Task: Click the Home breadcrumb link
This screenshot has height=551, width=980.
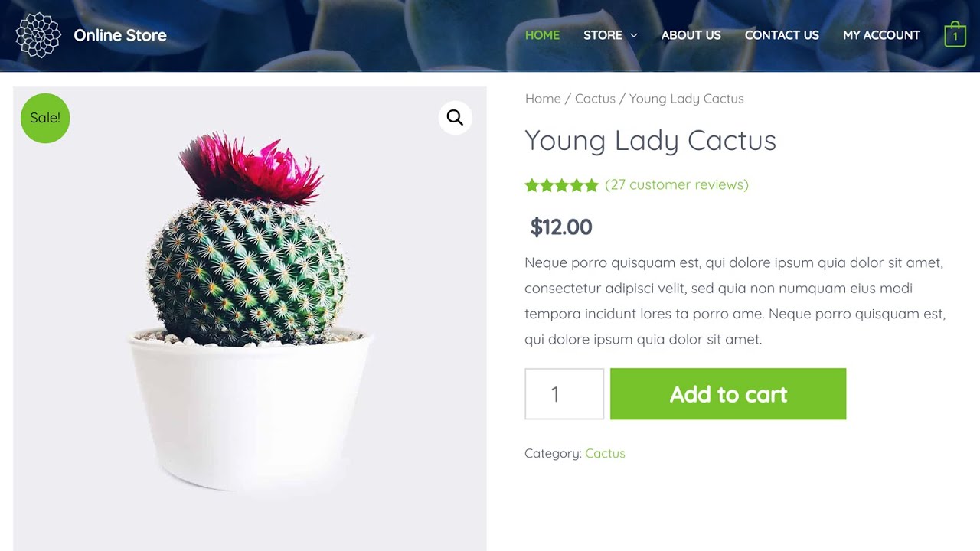Action: (543, 99)
